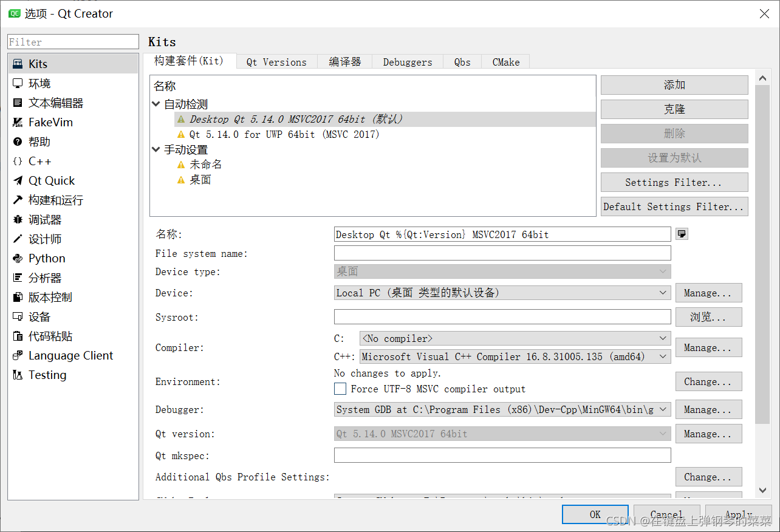Click the Qt mkspec input field
This screenshot has width=780, height=532.
coord(502,455)
